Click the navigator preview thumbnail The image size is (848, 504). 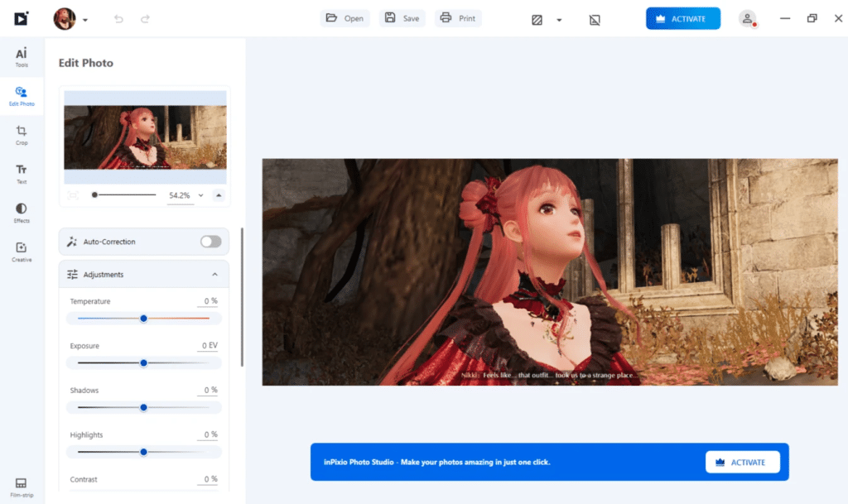(x=145, y=137)
